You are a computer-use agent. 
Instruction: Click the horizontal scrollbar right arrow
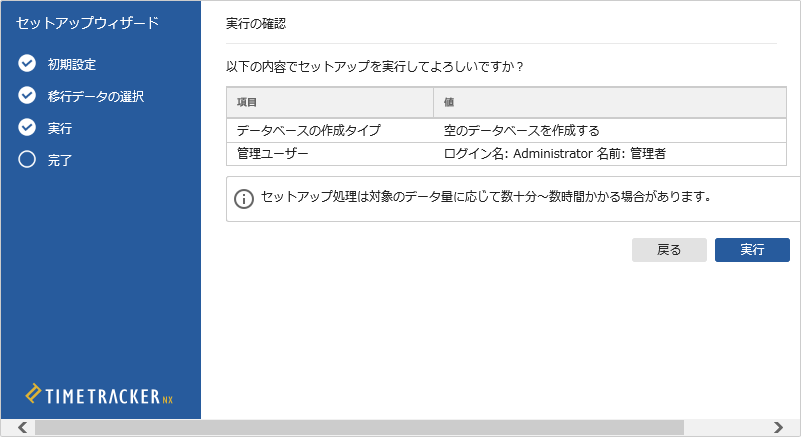tap(778, 427)
